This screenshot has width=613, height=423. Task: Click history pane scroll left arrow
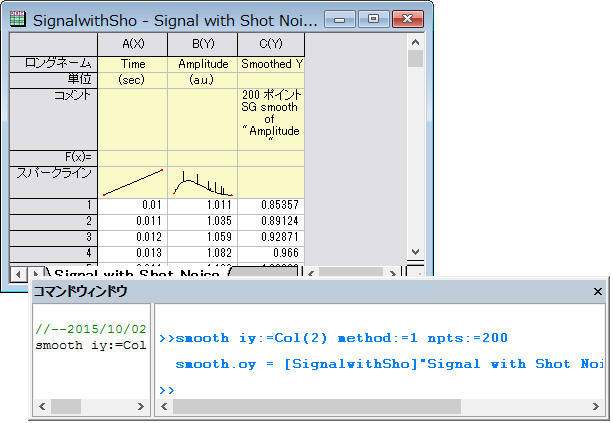click(42, 407)
